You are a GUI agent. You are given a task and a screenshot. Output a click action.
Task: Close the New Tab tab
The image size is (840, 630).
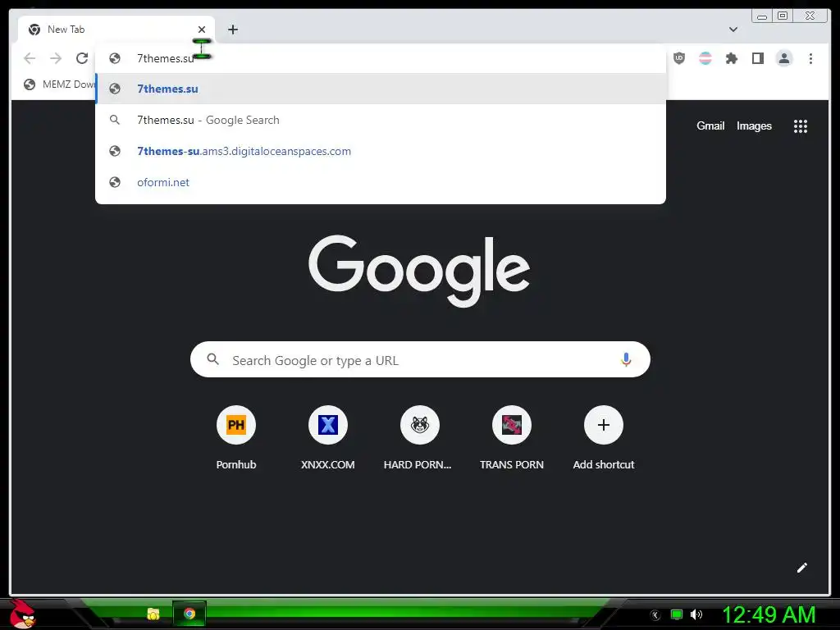202,30
